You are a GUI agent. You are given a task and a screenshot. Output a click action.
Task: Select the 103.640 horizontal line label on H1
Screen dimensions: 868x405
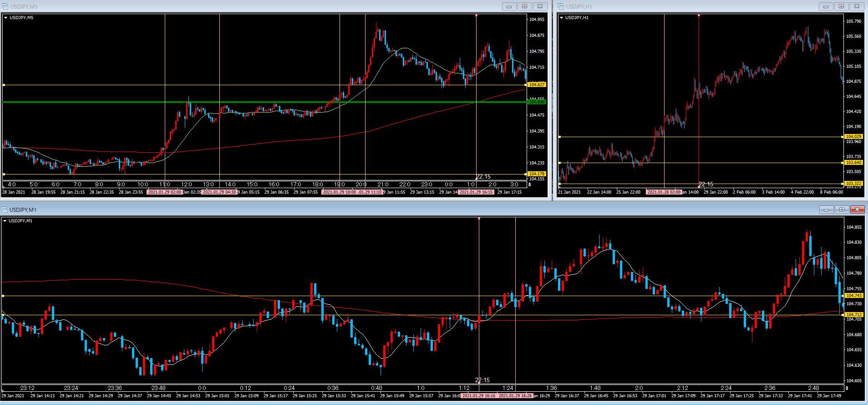pos(853,163)
